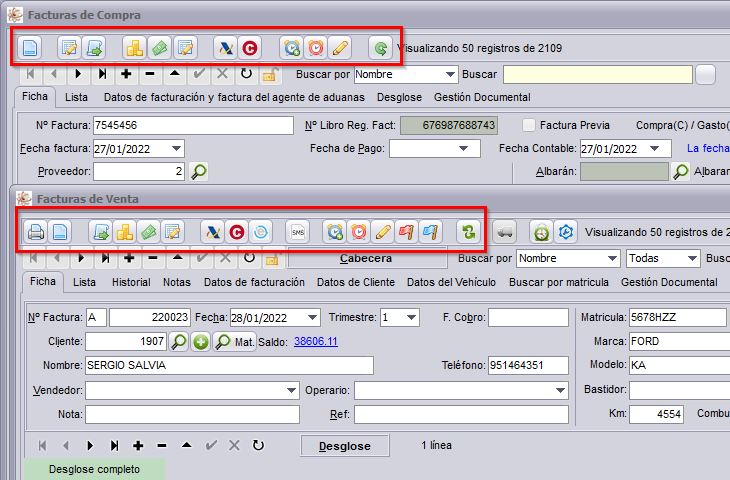Click the padlock icon in Facturas de Compra navigator
Screen dimensions: 730x480
coord(270,74)
